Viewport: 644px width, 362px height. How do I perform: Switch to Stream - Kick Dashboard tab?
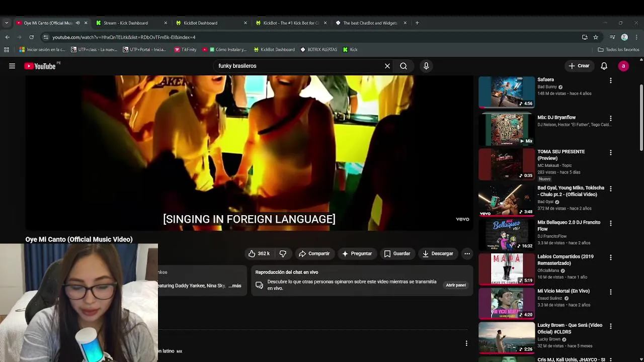[x=132, y=23]
